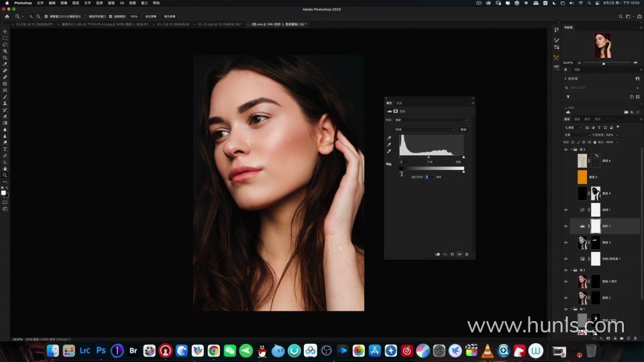644x362 pixels.
Task: Select the Type tool
Action: (x=5, y=149)
